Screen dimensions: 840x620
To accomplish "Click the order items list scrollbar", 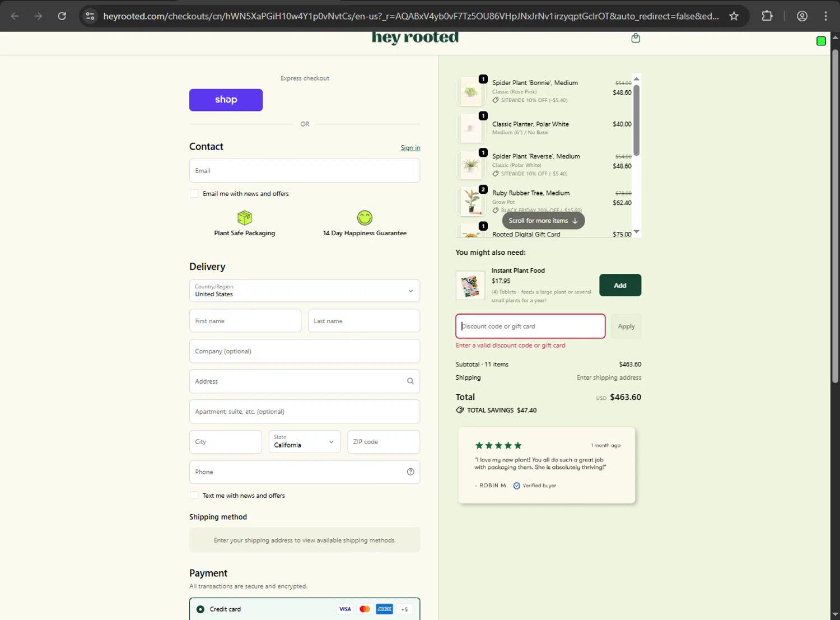I will coord(636,120).
